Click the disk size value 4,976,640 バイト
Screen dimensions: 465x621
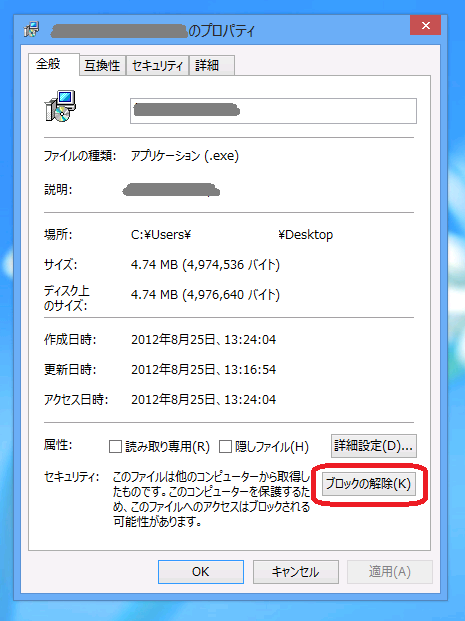(235, 295)
